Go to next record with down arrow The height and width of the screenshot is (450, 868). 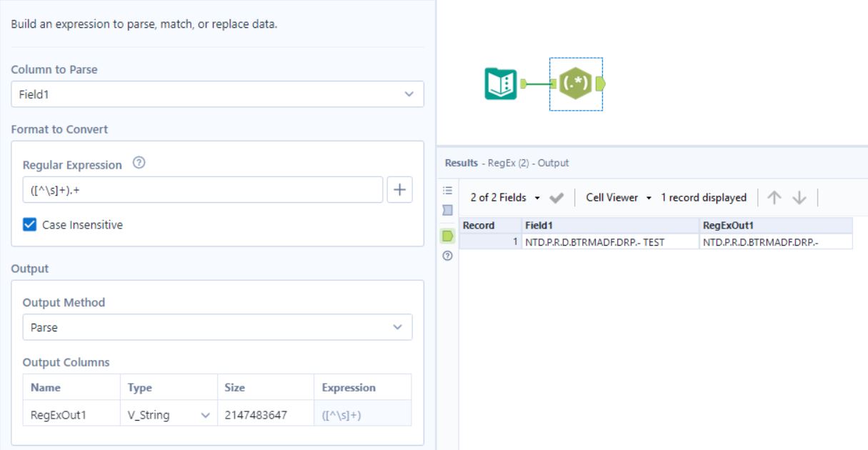(x=797, y=198)
